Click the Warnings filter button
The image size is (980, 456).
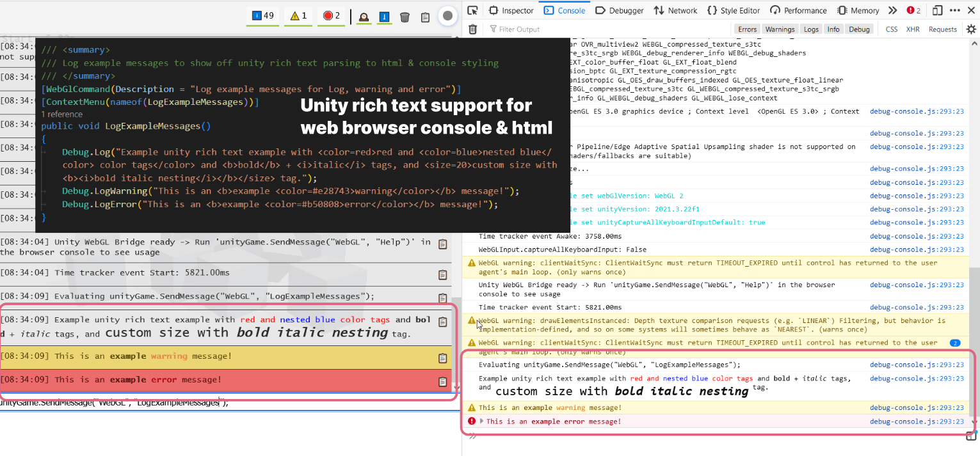[x=780, y=29]
